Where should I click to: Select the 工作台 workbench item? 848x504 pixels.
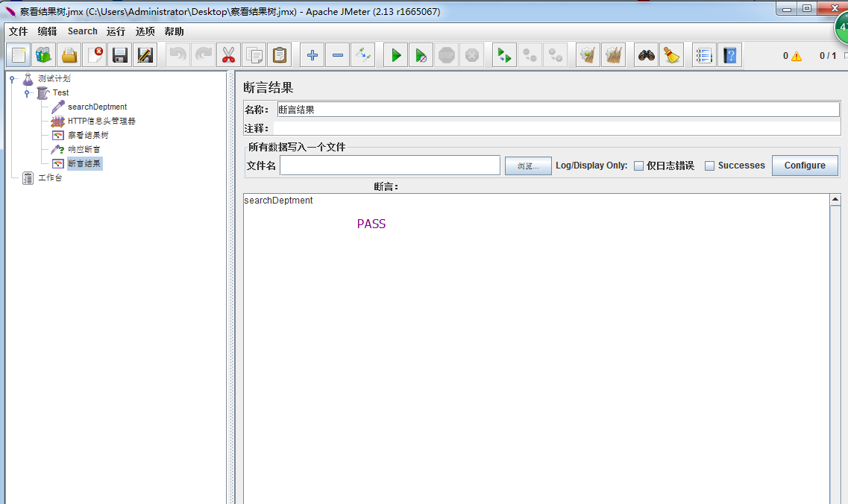point(50,177)
